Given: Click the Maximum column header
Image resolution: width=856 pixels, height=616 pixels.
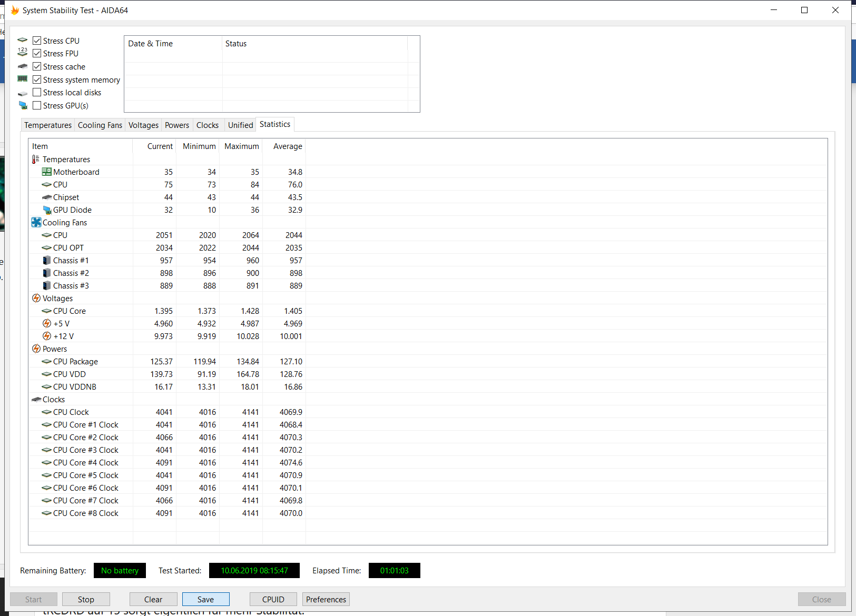Looking at the screenshot, I should [x=241, y=146].
